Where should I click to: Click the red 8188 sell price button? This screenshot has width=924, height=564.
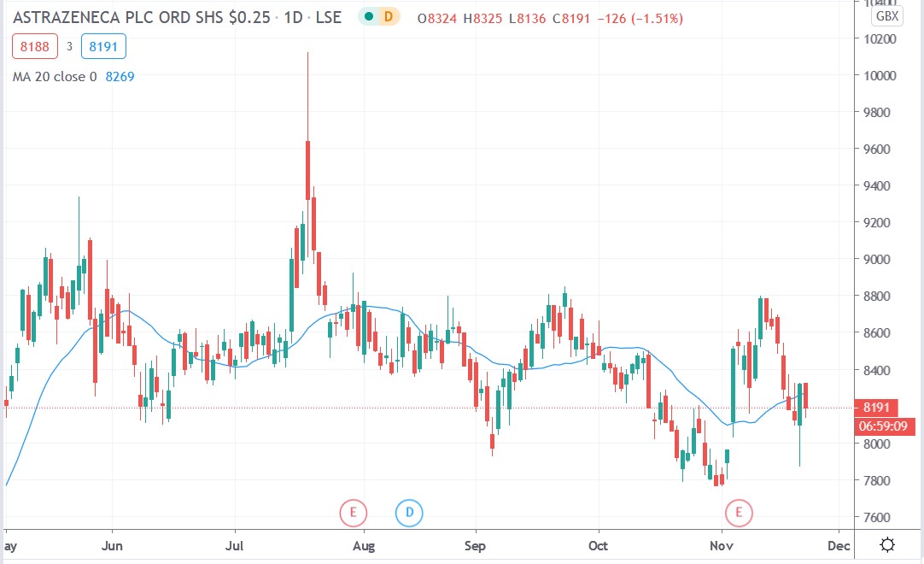[x=35, y=47]
